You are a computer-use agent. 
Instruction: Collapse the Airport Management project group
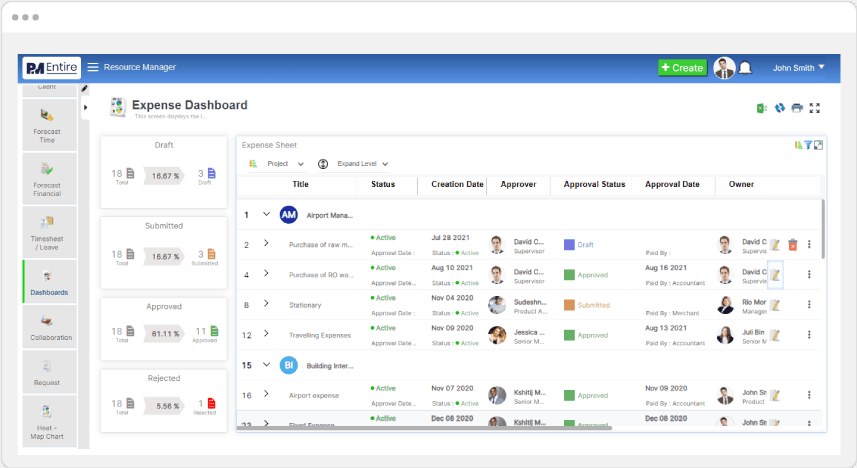pos(266,214)
